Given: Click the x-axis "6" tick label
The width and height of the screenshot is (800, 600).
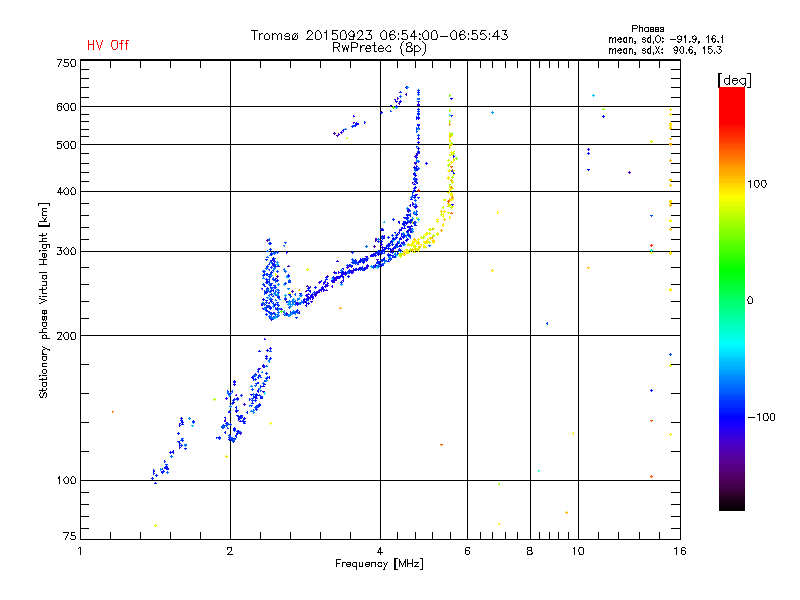Looking at the screenshot, I should (x=467, y=551).
